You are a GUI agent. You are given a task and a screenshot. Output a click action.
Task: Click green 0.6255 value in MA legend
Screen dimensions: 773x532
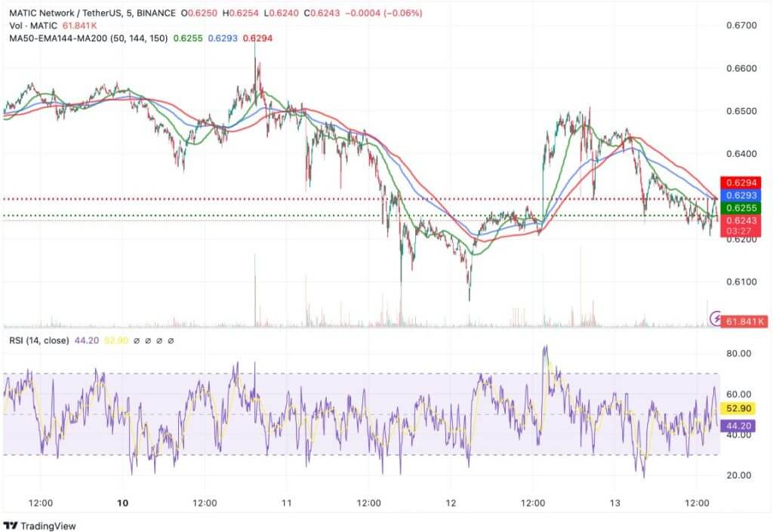(x=188, y=38)
